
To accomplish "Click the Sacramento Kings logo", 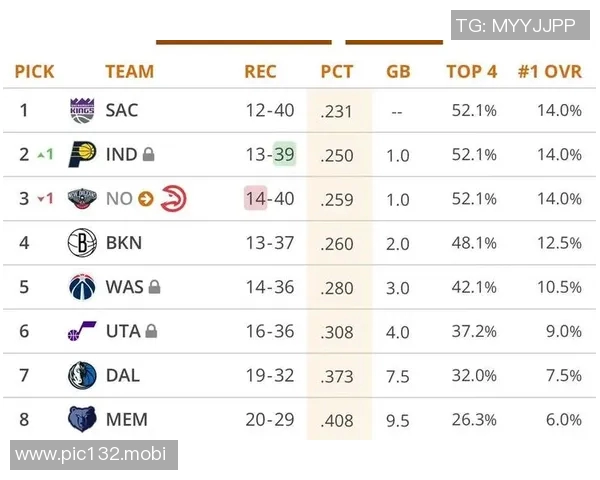I will (x=82, y=110).
